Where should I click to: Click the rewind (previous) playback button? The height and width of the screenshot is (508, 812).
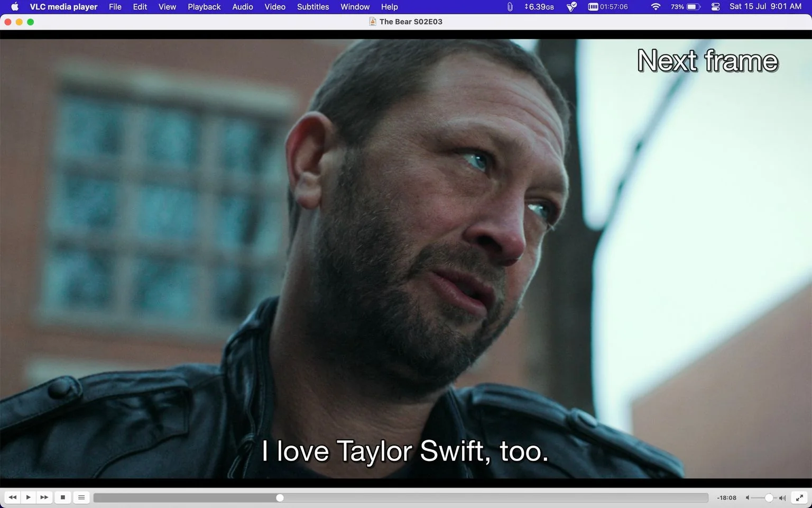(x=13, y=497)
